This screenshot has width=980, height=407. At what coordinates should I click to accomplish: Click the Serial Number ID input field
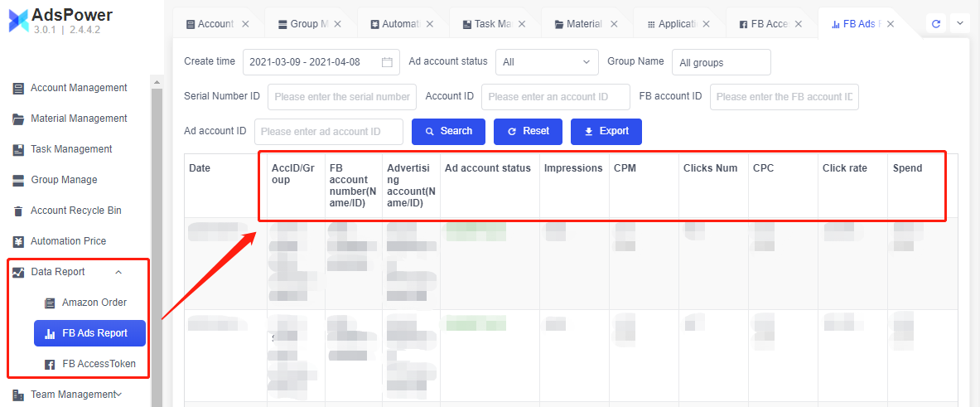point(342,97)
